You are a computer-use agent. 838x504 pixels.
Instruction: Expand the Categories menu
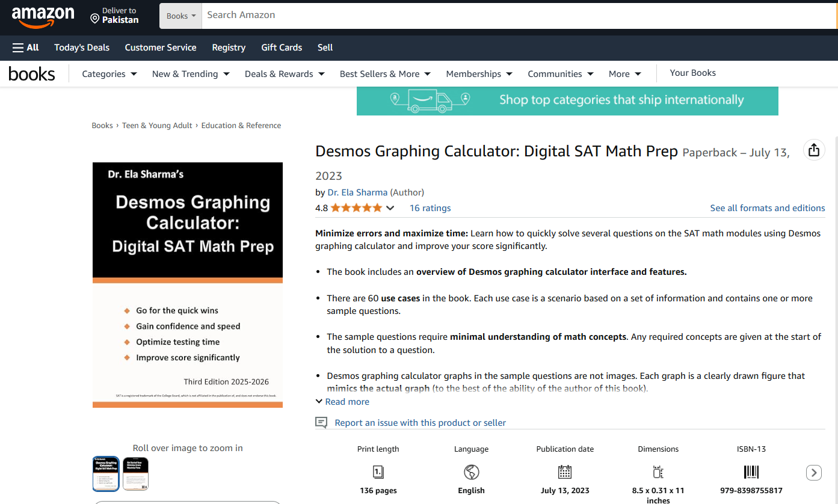pyautogui.click(x=109, y=74)
